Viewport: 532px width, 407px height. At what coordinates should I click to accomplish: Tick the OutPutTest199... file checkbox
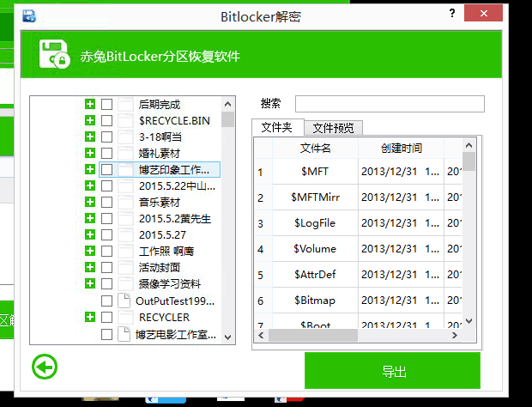coord(107,301)
